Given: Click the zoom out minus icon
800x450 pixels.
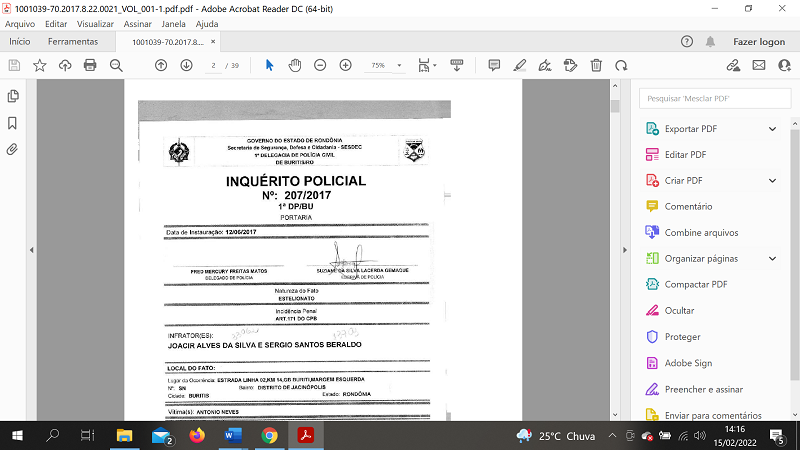Looking at the screenshot, I should pyautogui.click(x=320, y=65).
